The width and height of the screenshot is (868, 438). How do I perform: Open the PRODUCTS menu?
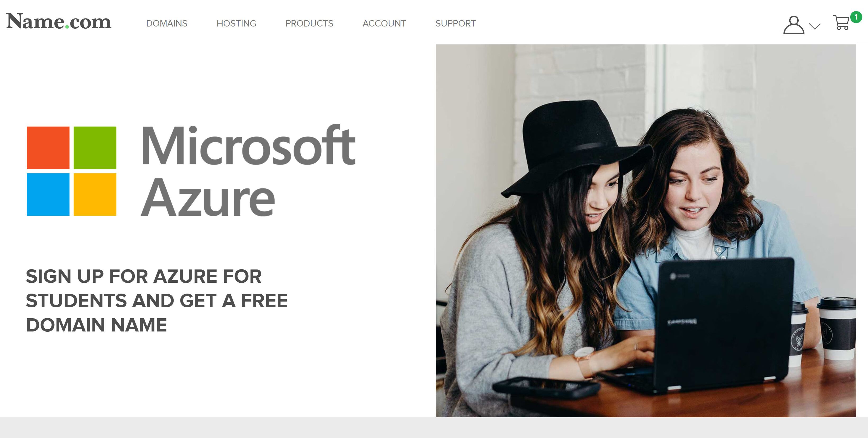click(x=309, y=23)
